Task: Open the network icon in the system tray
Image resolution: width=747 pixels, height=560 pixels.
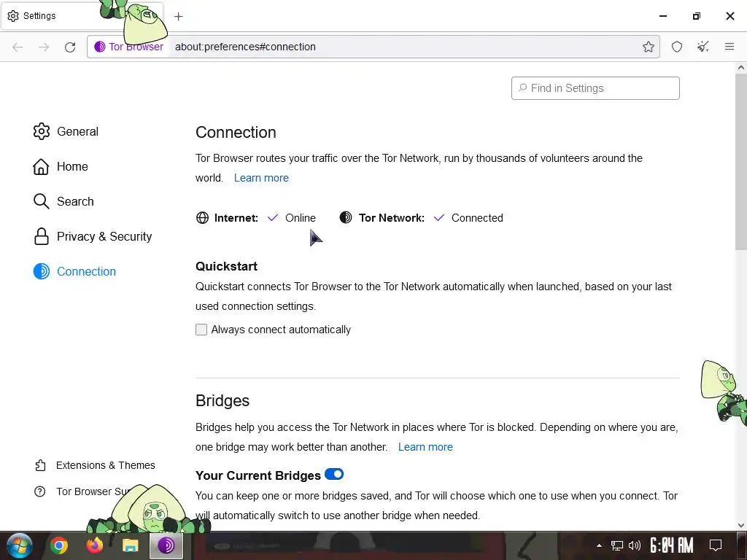Action: coord(617,545)
